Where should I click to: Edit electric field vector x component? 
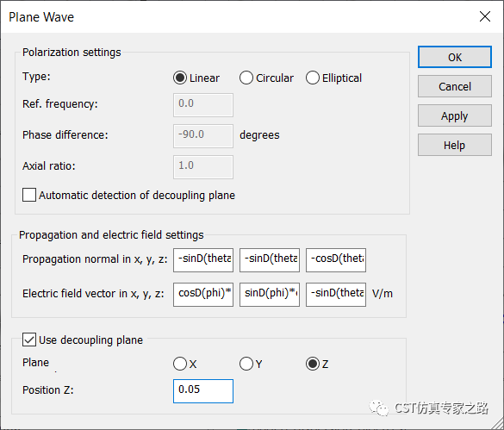click(x=203, y=294)
